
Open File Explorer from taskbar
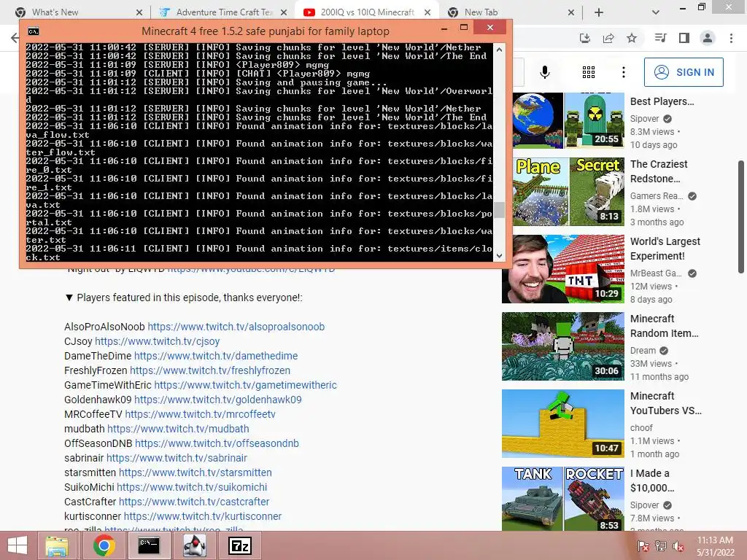coord(57,545)
